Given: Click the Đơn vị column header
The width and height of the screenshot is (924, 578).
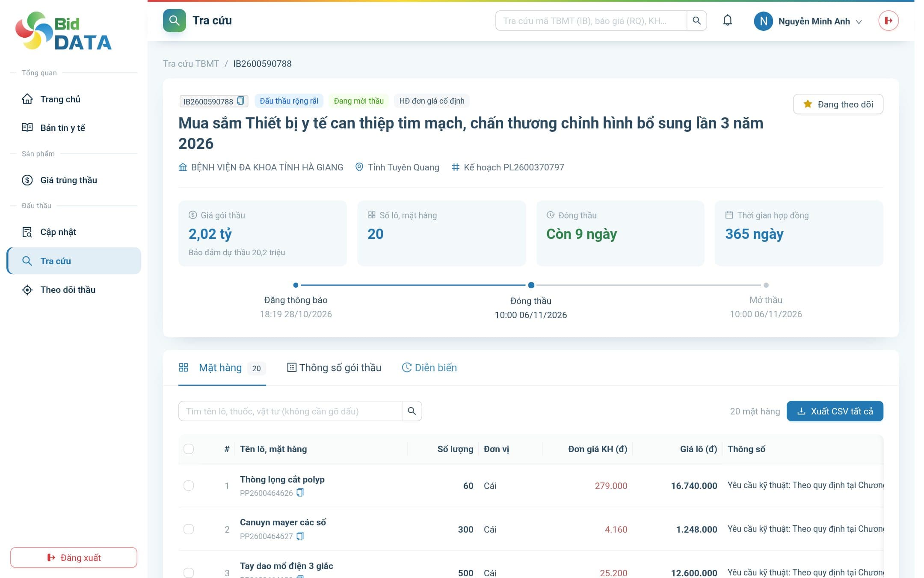Looking at the screenshot, I should click(496, 449).
